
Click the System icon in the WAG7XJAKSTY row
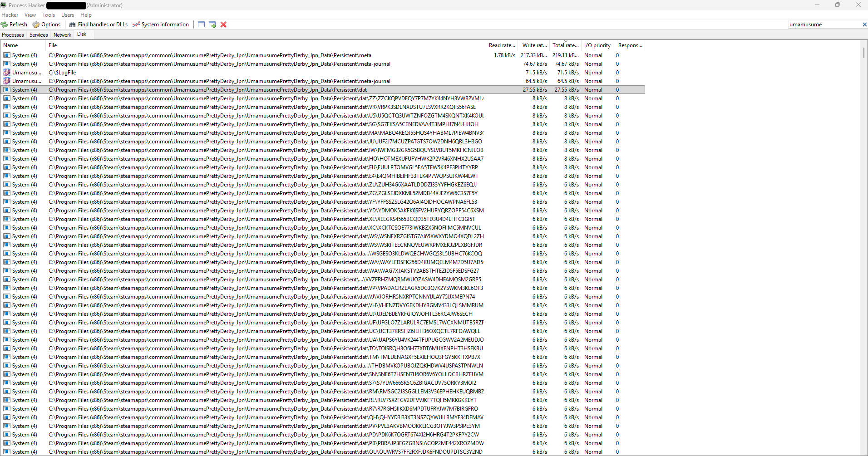(7, 271)
